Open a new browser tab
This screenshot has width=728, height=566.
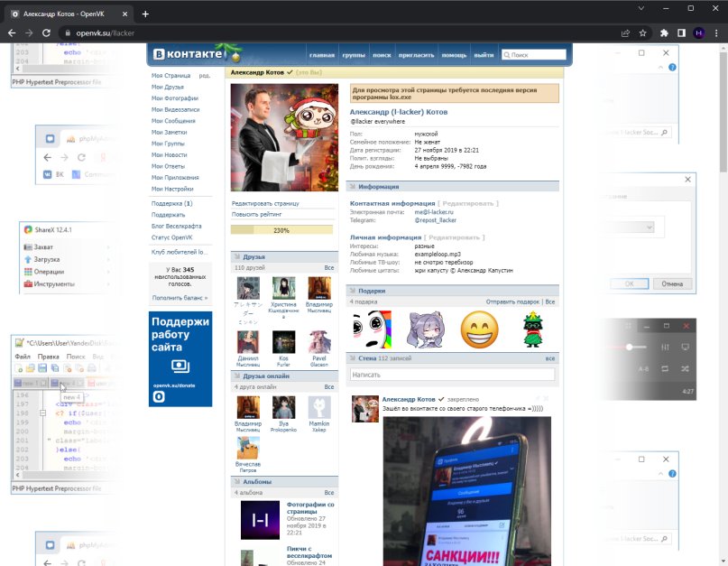(145, 14)
